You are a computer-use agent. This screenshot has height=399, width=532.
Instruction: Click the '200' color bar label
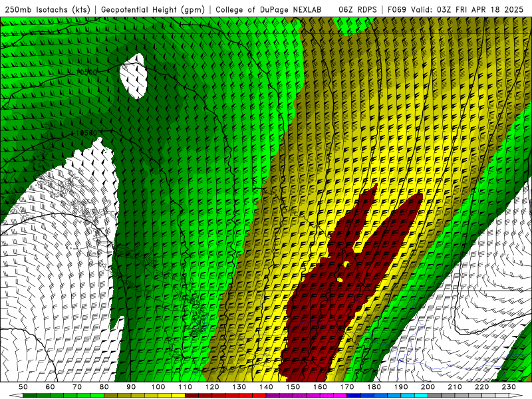(428, 387)
